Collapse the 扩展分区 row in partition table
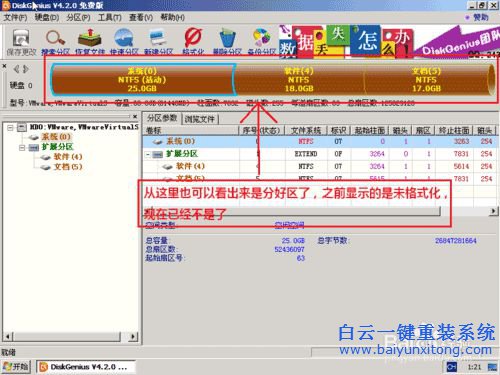This screenshot has height=375, width=500. click(147, 154)
